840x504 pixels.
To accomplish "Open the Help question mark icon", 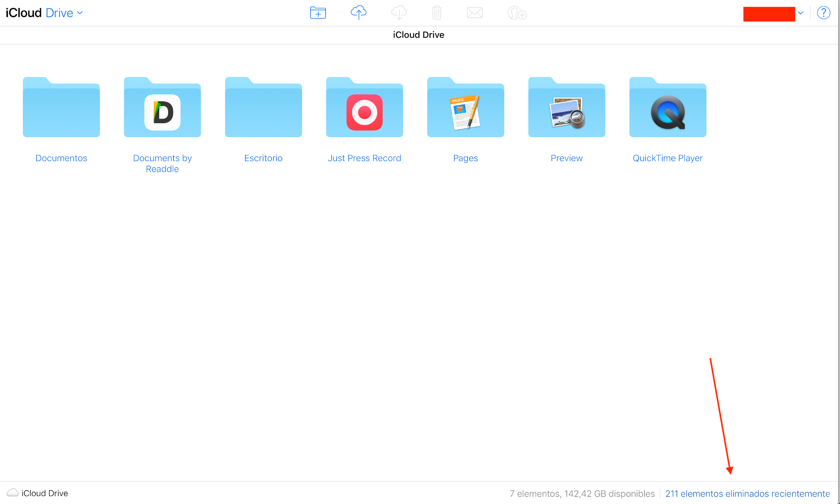I will 823,13.
